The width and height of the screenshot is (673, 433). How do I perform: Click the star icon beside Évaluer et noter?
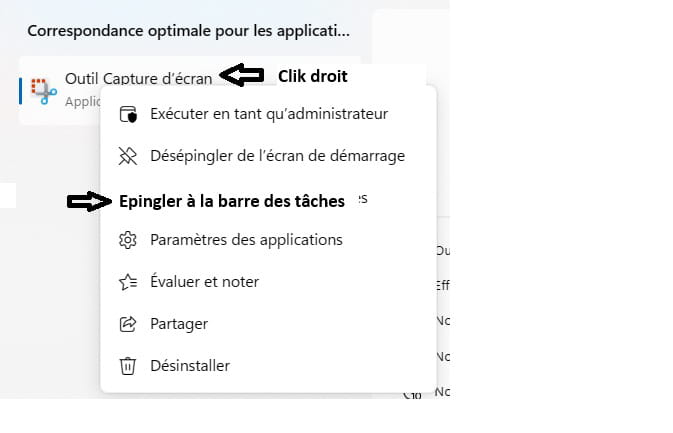[x=127, y=282]
